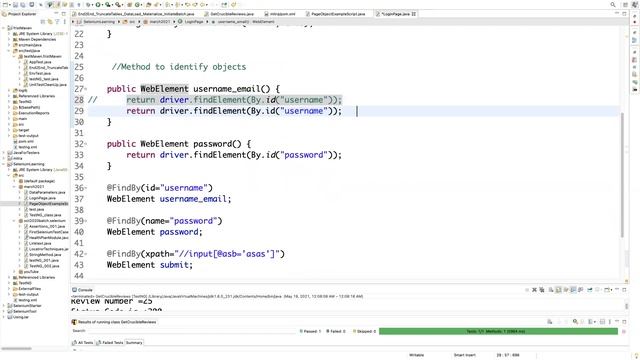Screen dimensions: 640x360
Task: Expand the JavaForTesters project node
Action: (4, 153)
